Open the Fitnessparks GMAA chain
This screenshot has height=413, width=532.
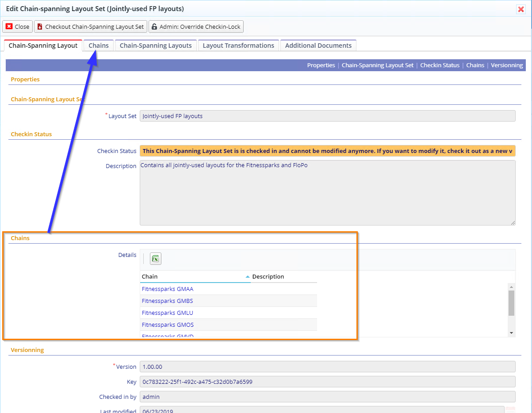[x=167, y=289]
